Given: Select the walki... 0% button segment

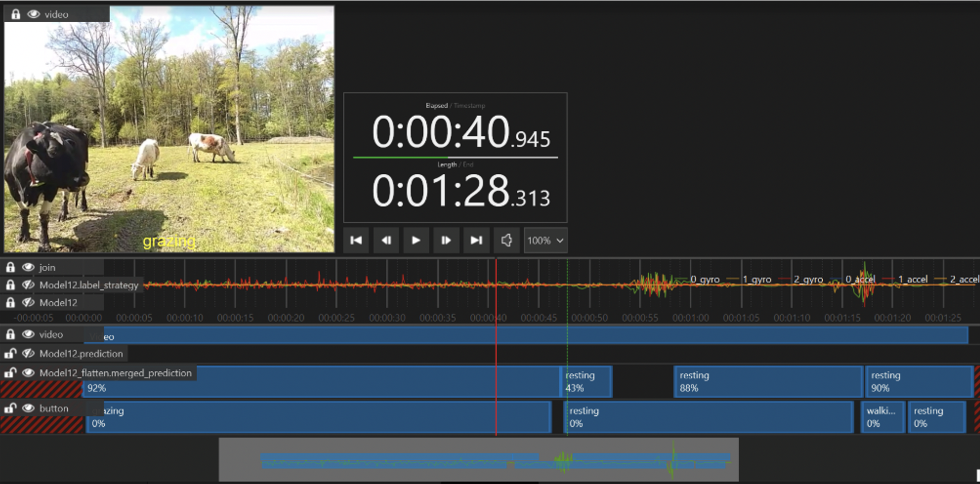Looking at the screenshot, I should [883, 417].
